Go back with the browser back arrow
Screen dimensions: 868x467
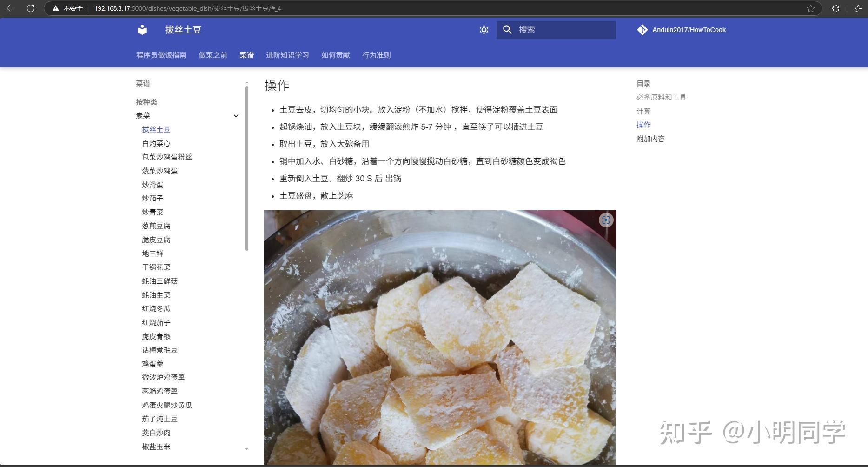(10, 8)
